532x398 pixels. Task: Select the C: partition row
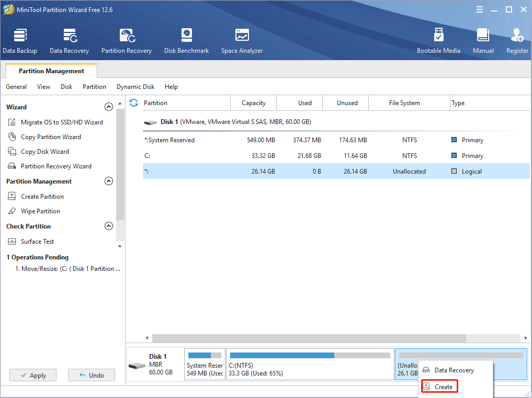336,155
